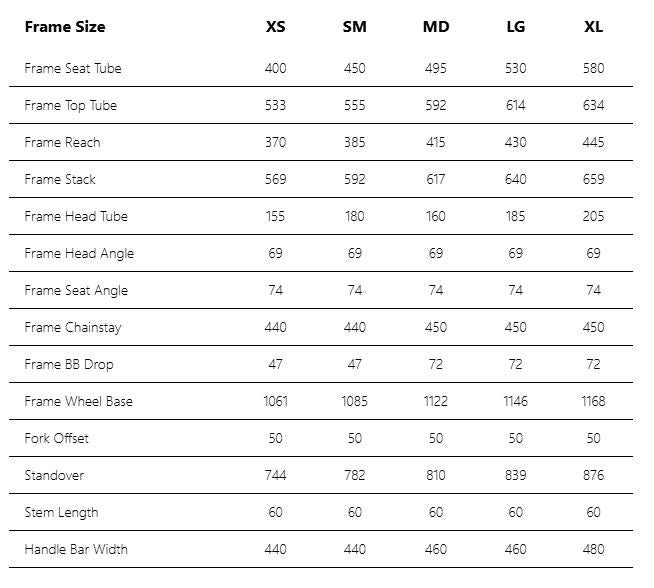Select the XS column header
This screenshot has width=654, height=588.
click(x=275, y=26)
